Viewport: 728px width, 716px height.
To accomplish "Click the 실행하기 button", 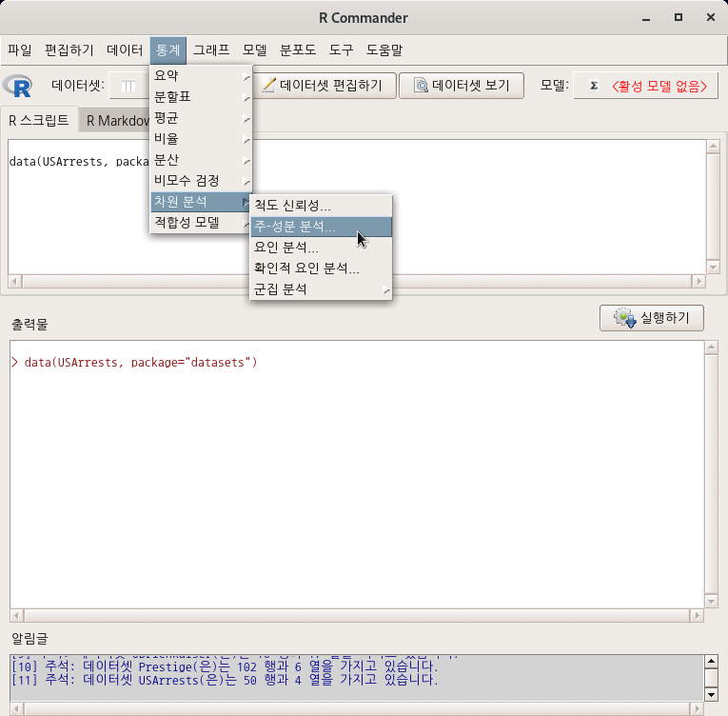I will (x=651, y=318).
